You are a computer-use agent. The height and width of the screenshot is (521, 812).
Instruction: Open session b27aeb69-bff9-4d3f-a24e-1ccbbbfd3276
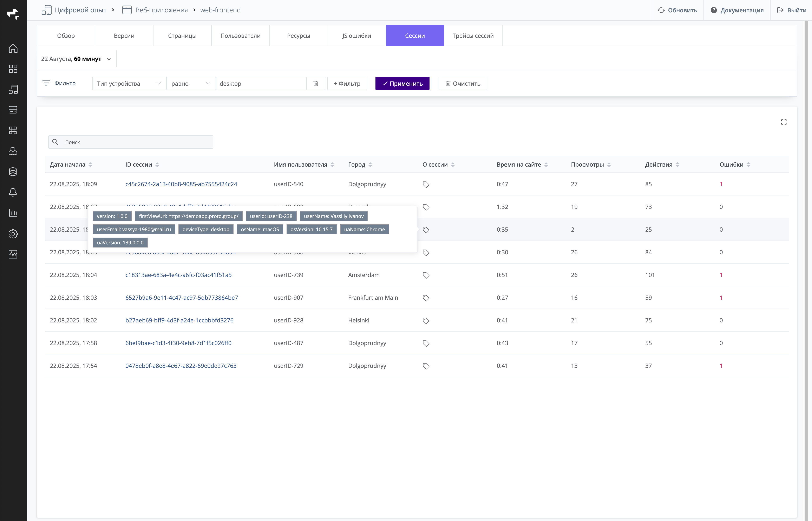[179, 320]
